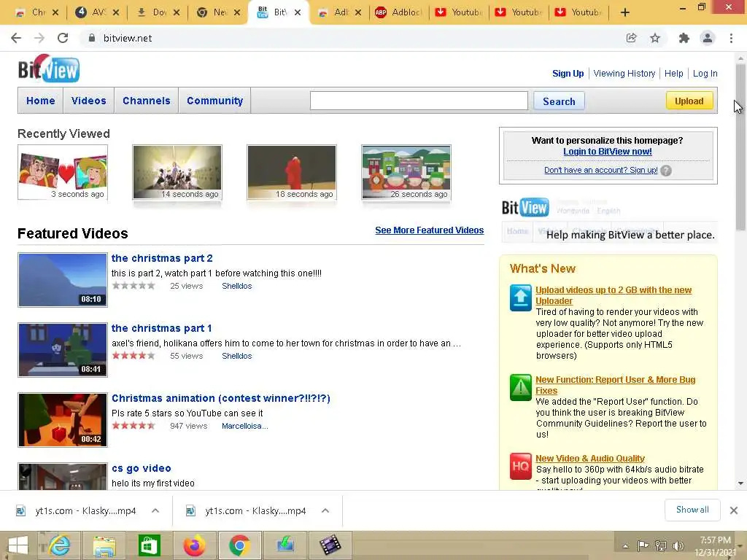
Task: Close the downloads bar
Action: [734, 510]
